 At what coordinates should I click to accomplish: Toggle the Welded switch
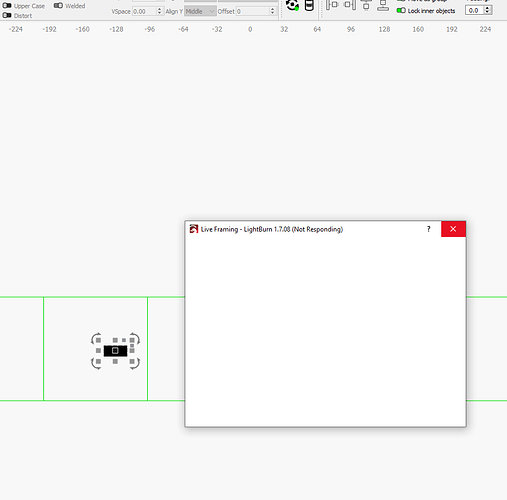(58, 6)
